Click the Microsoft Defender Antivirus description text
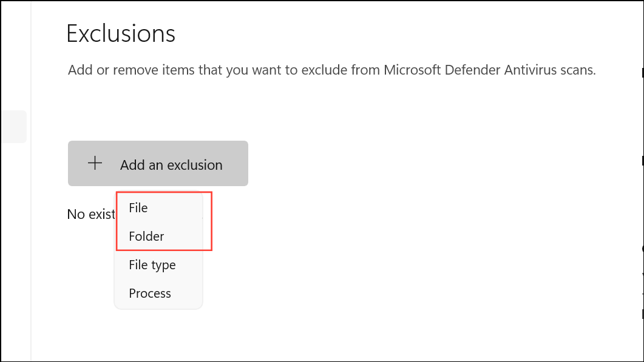Image resolution: width=644 pixels, height=362 pixels. click(332, 70)
